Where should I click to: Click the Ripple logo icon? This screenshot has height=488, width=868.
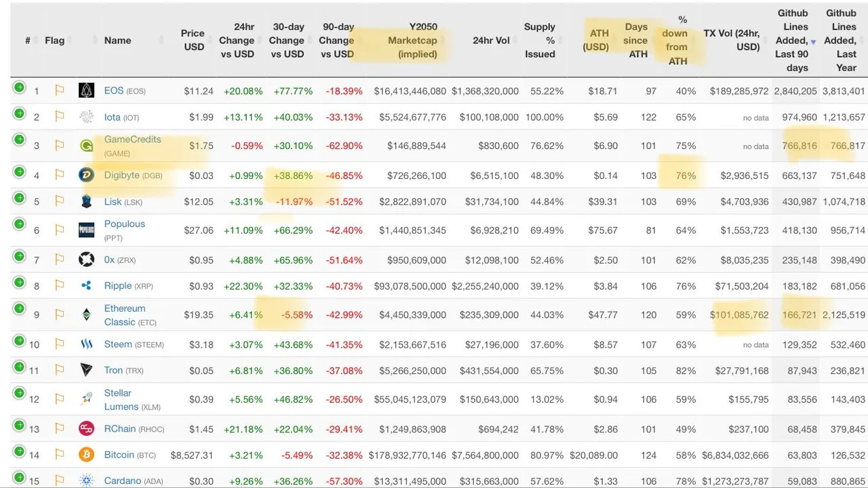86,286
